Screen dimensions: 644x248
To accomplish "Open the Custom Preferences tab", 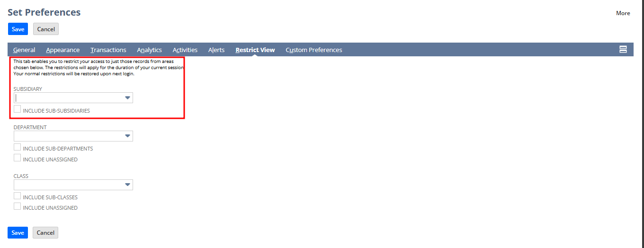I will pos(313,50).
